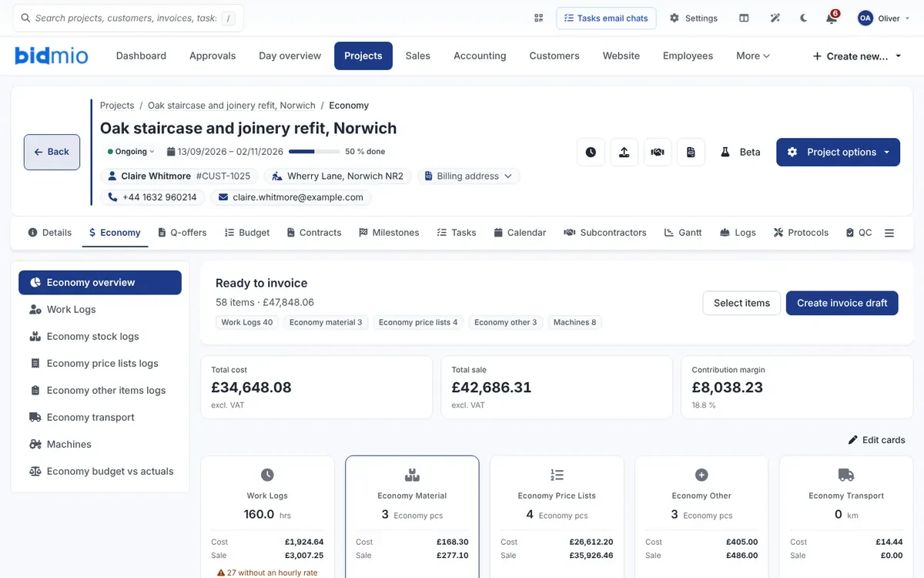Open the Accounting menu item

point(480,55)
